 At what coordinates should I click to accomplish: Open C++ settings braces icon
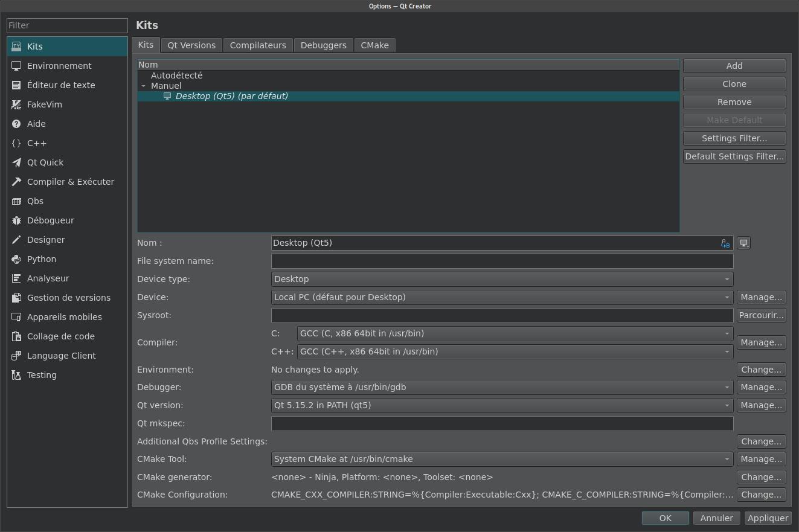(x=16, y=143)
